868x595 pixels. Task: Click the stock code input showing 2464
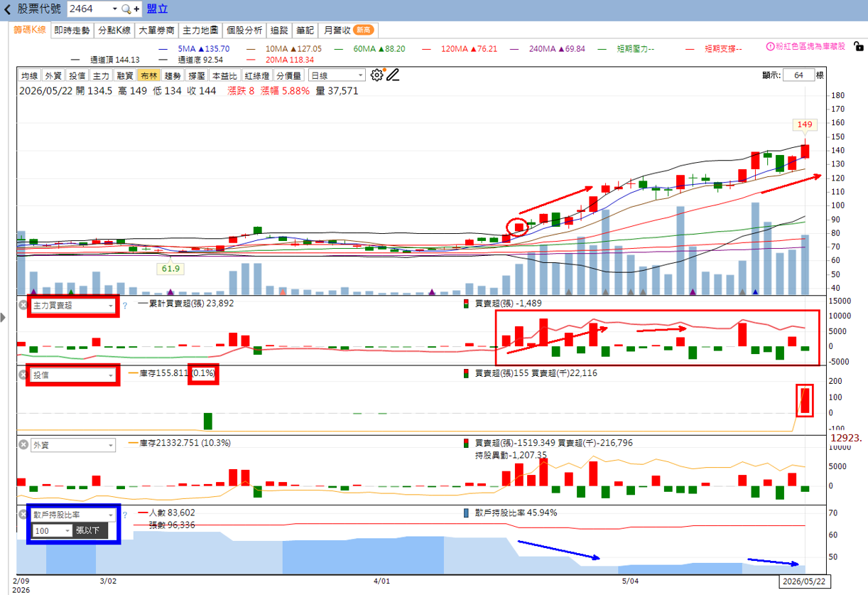[89, 9]
